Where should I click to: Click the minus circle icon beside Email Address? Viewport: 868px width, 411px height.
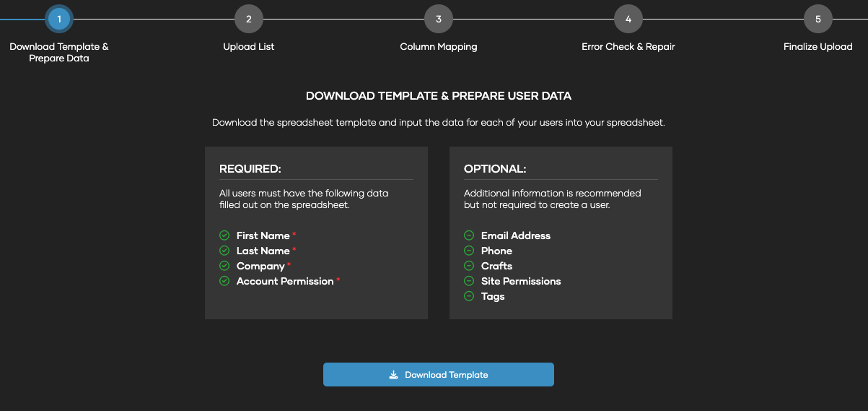coord(469,235)
